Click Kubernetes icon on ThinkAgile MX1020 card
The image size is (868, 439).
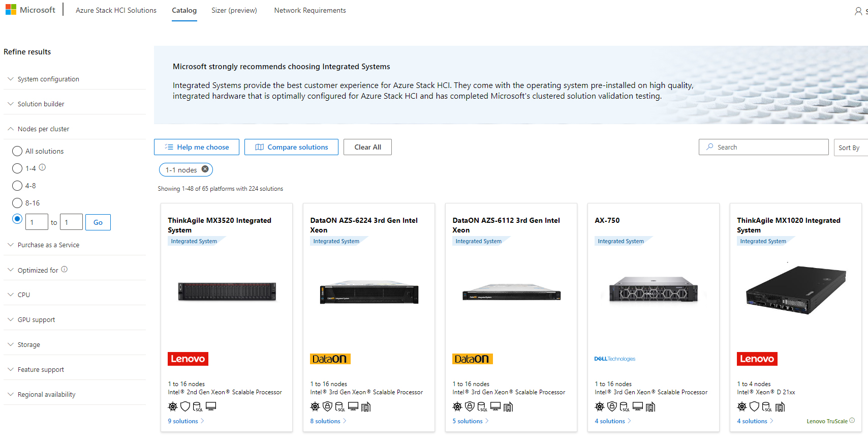pos(742,406)
